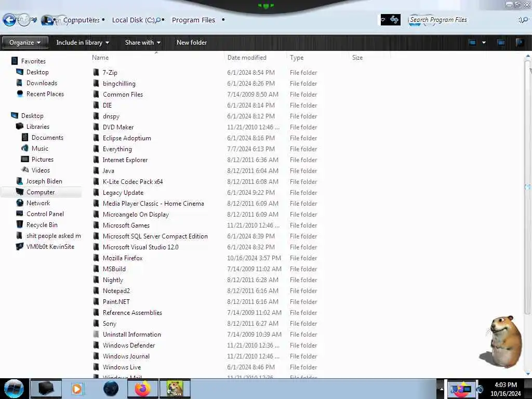Select VM0b0t KevinSite in sidebar
This screenshot has width=532, height=399.
point(50,247)
